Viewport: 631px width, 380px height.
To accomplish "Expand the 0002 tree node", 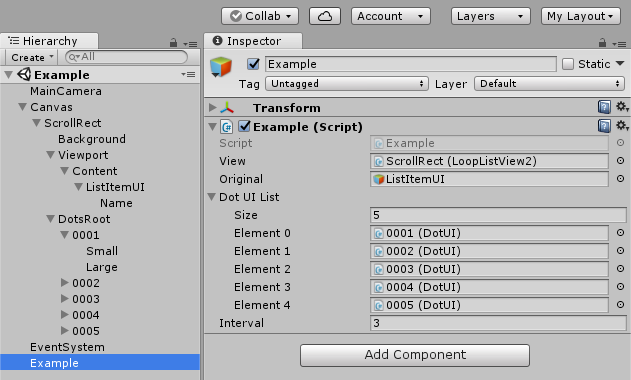I will (x=64, y=283).
